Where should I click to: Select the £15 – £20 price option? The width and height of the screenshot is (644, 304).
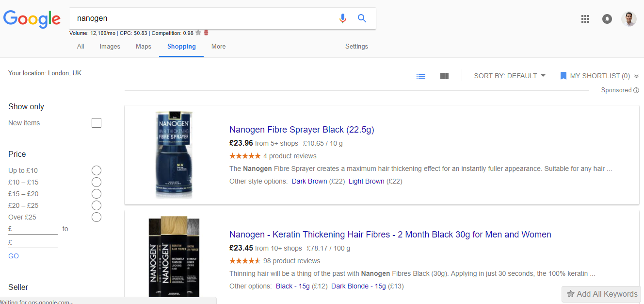(x=97, y=194)
